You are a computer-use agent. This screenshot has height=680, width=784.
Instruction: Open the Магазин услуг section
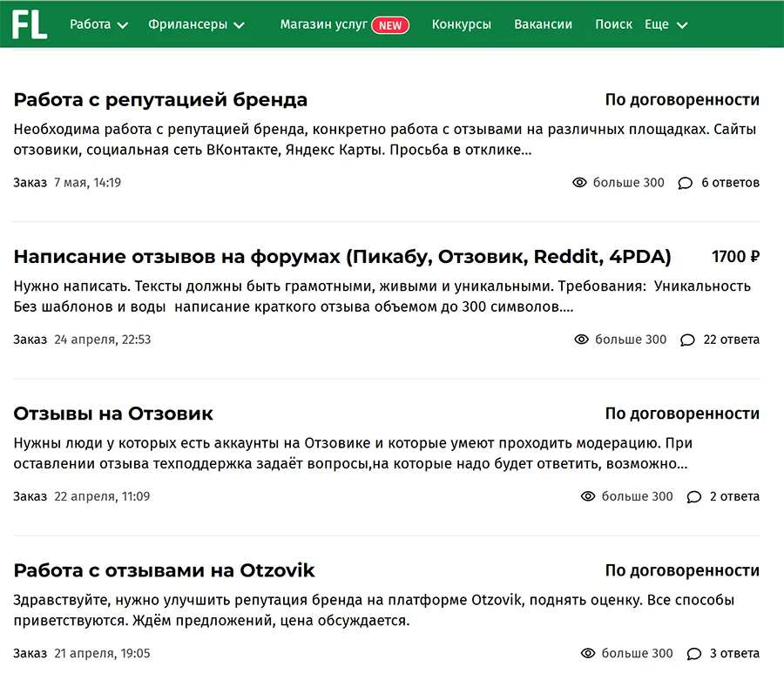pos(323,24)
